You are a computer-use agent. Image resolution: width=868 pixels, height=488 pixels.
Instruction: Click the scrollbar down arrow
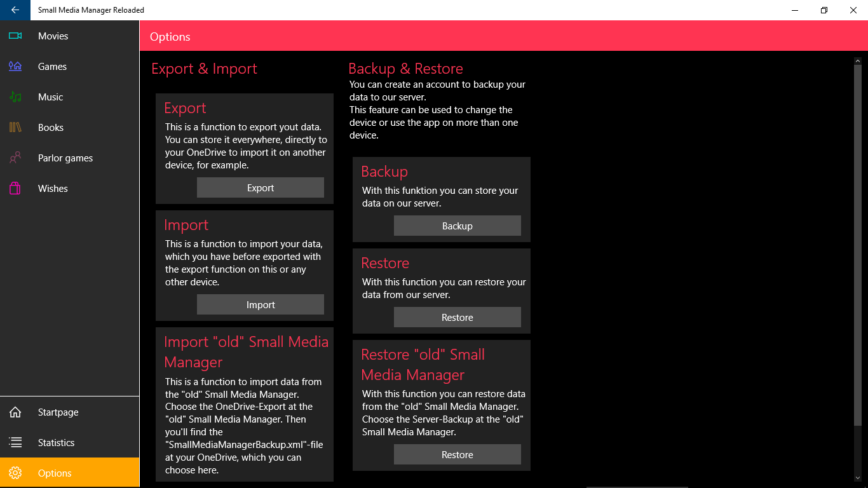coord(857,477)
